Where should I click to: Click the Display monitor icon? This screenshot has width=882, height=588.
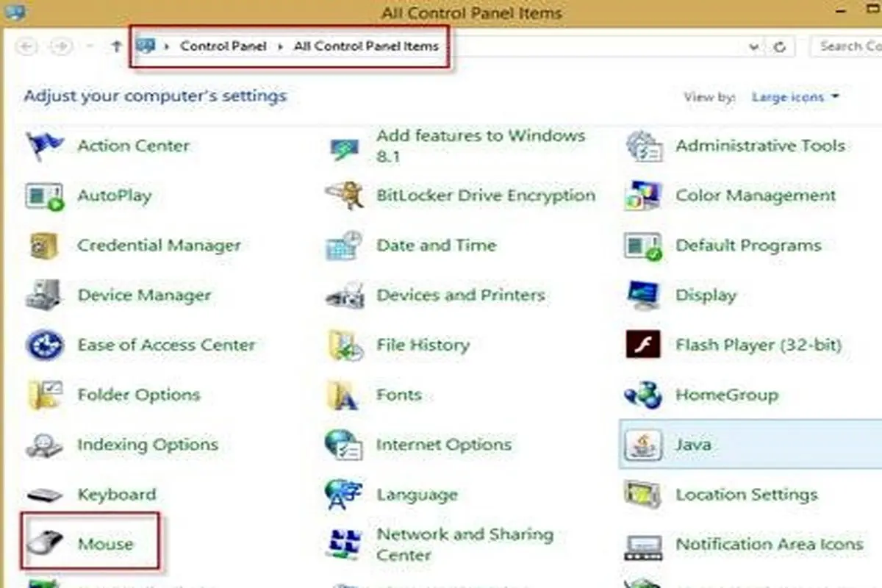(644, 295)
